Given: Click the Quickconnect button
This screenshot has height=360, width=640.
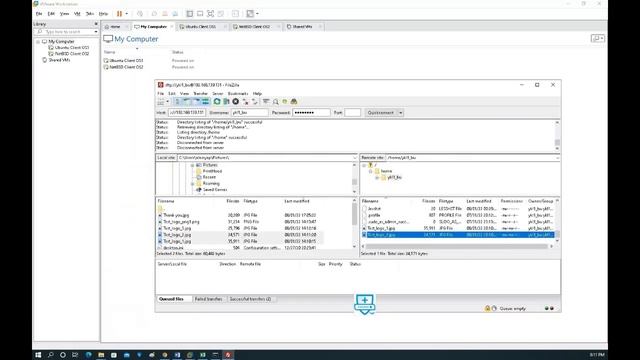Looking at the screenshot, I should (x=381, y=113).
